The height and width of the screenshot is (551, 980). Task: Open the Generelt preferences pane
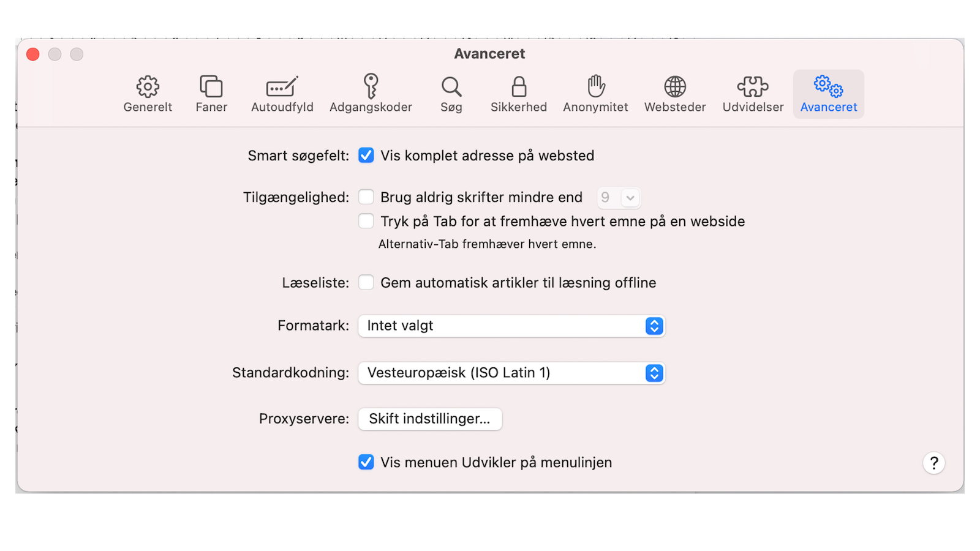[x=147, y=93]
